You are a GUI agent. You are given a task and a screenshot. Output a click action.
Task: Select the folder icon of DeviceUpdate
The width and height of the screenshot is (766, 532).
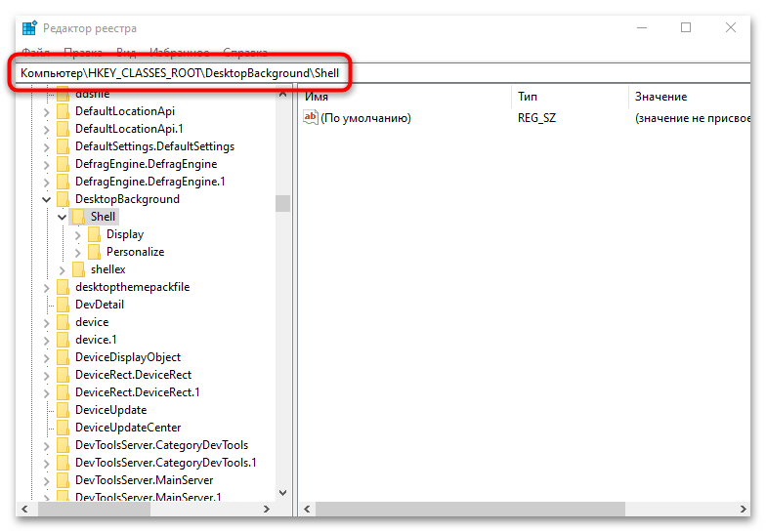[x=63, y=410]
